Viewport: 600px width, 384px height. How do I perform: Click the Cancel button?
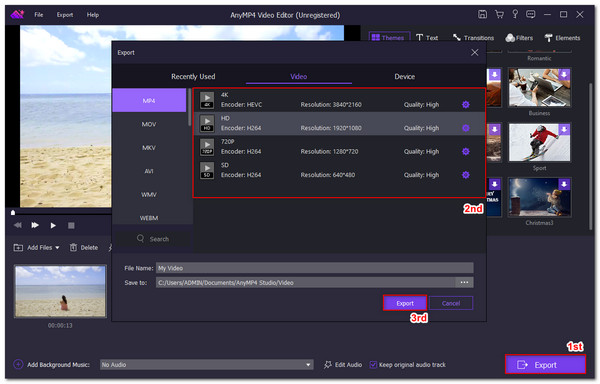451,303
